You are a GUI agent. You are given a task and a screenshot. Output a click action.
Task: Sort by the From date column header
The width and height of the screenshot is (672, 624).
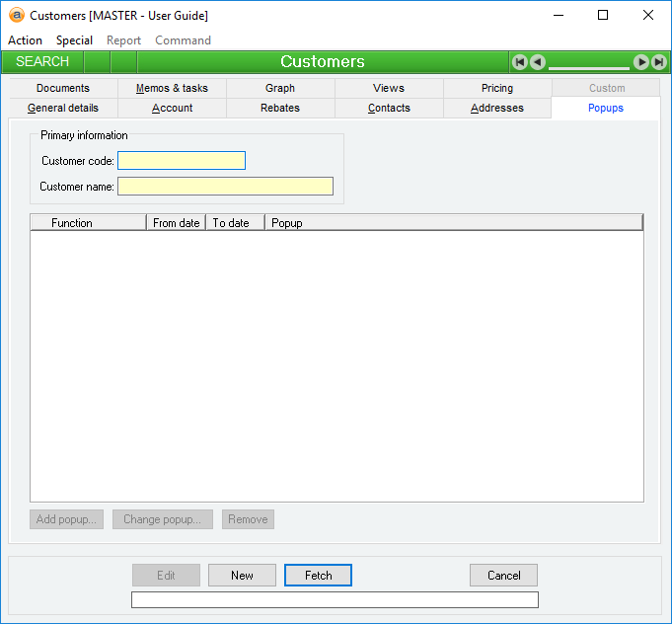point(176,223)
